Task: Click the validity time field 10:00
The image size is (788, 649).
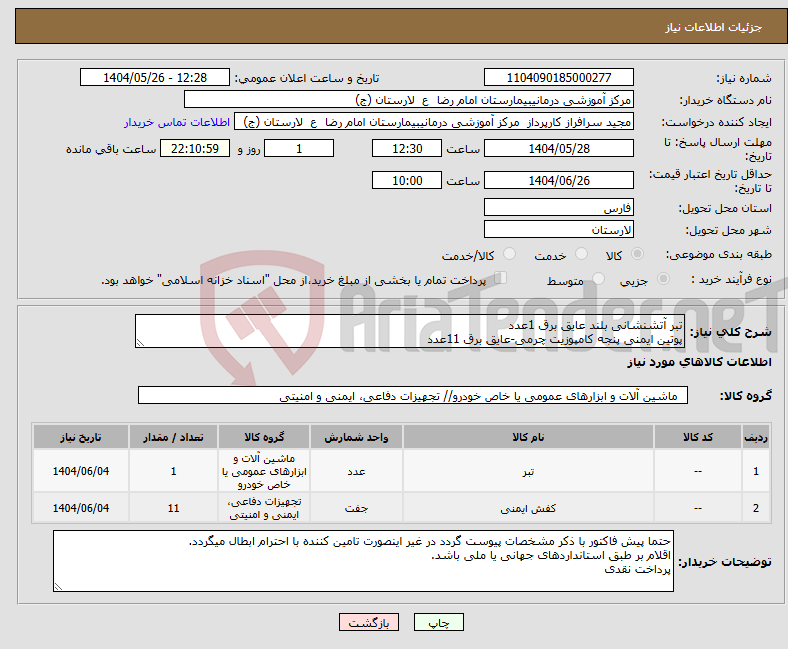Action: (407, 180)
